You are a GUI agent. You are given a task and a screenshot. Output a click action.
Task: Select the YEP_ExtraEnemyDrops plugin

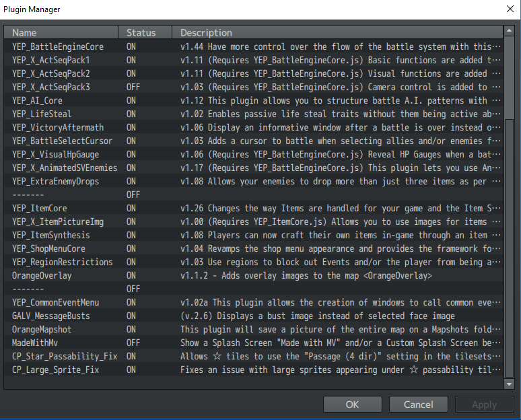coord(254,181)
